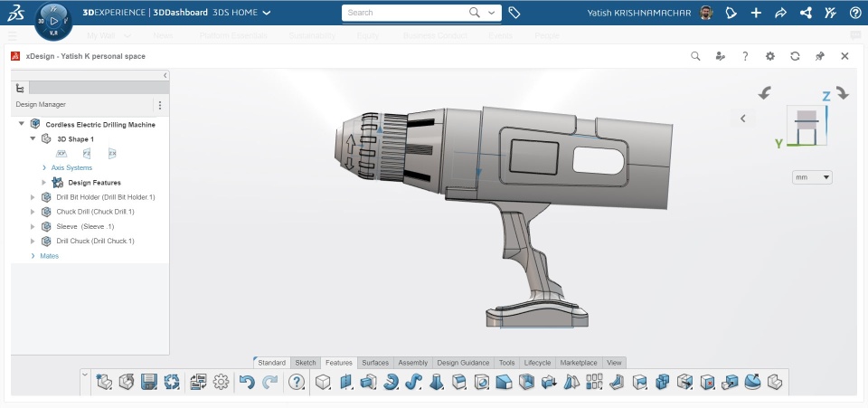Viewport: 868px width, 408px height.
Task: Open the communities network icon
Action: [806, 13]
